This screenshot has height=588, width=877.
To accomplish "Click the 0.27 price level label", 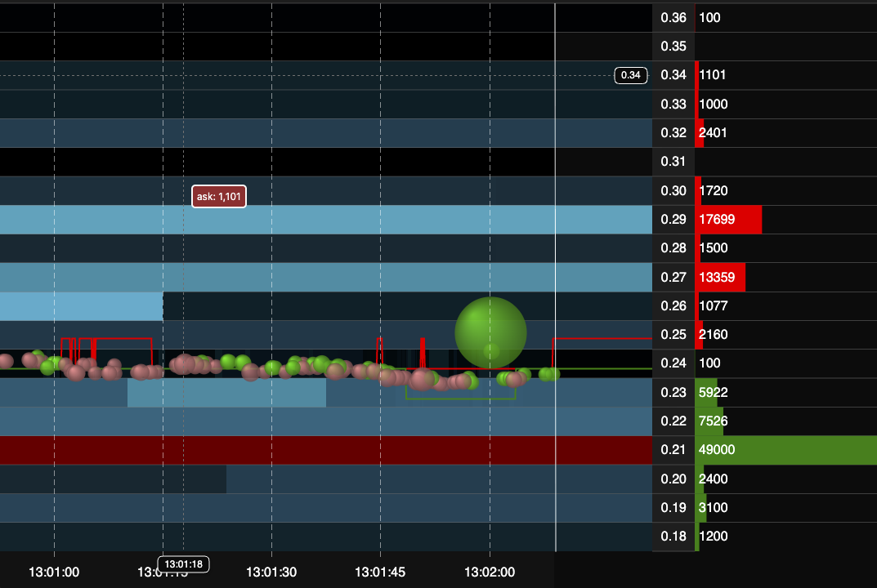I will click(673, 277).
